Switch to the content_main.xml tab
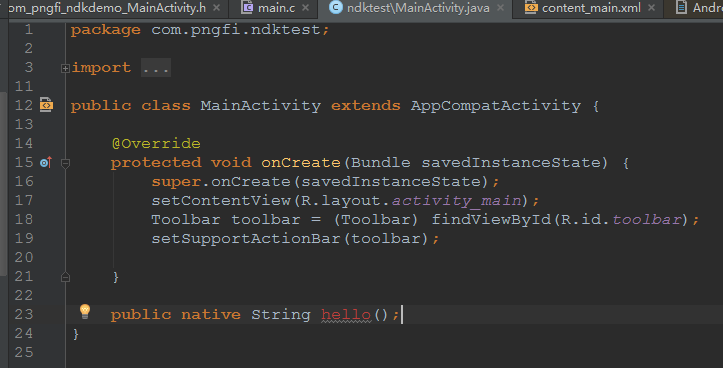The width and height of the screenshot is (723, 368). click(591, 7)
